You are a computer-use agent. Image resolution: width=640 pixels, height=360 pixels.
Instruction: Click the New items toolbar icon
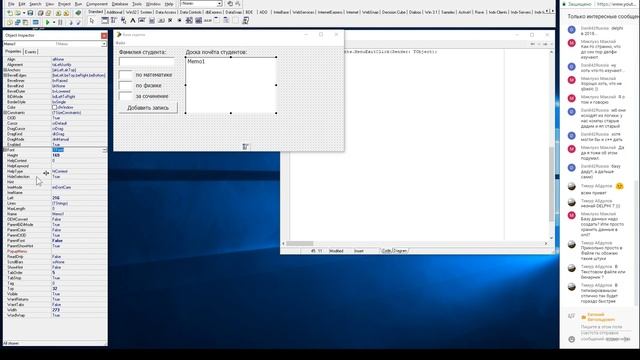pyautogui.click(x=10, y=13)
